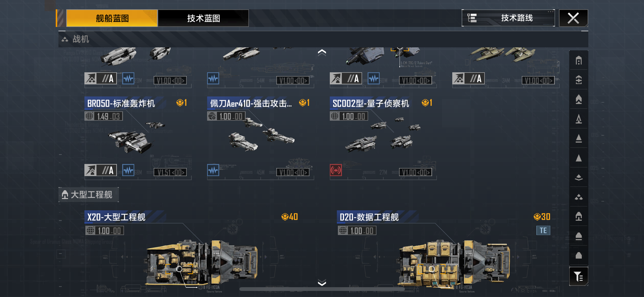Click the top building-shaped category icon
Screen dimensions: 644x297
click(x=578, y=60)
